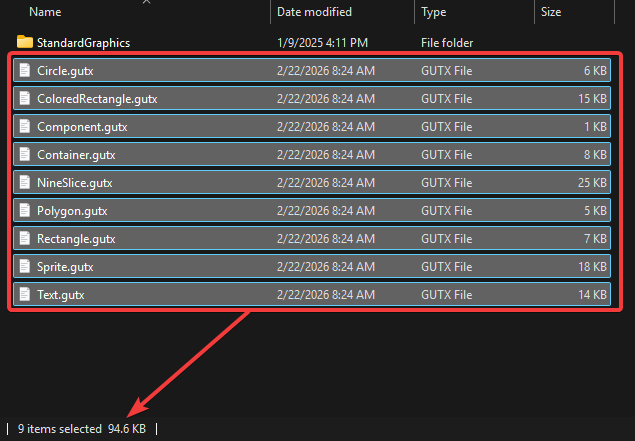The width and height of the screenshot is (635, 441).
Task: Sort by the Type column header
Action: 434,12
